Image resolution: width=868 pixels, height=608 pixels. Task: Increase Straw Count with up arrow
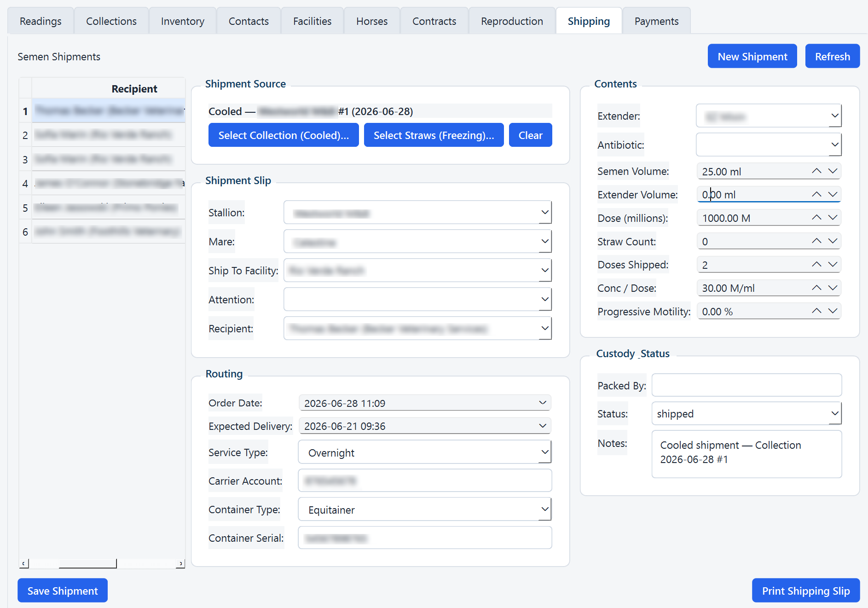coord(816,241)
